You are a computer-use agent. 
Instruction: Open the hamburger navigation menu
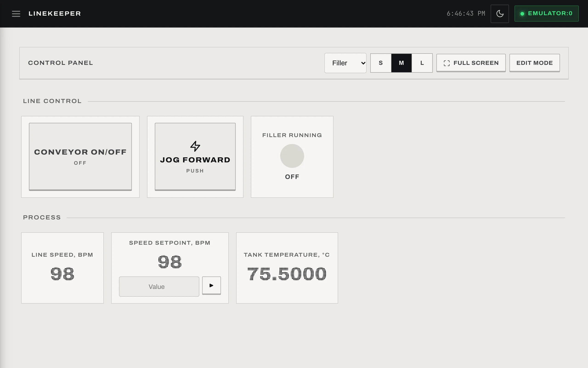[16, 14]
